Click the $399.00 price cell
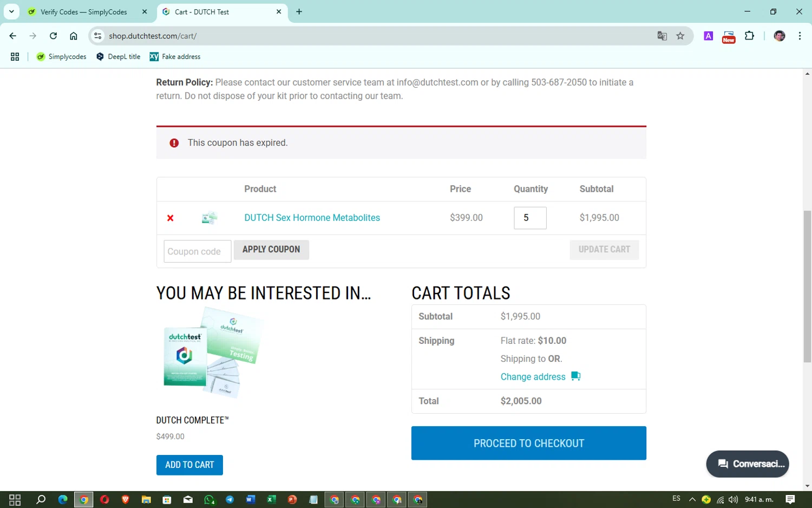Screen dimensions: 812x508 tap(466, 218)
